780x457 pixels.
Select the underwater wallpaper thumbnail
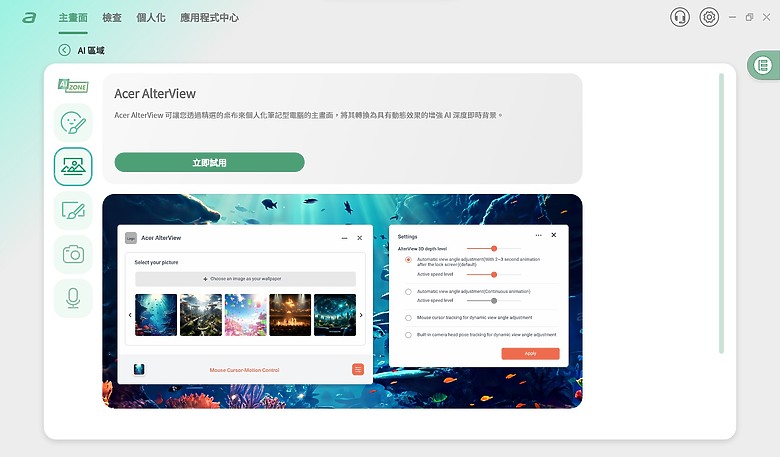pyautogui.click(x=156, y=315)
